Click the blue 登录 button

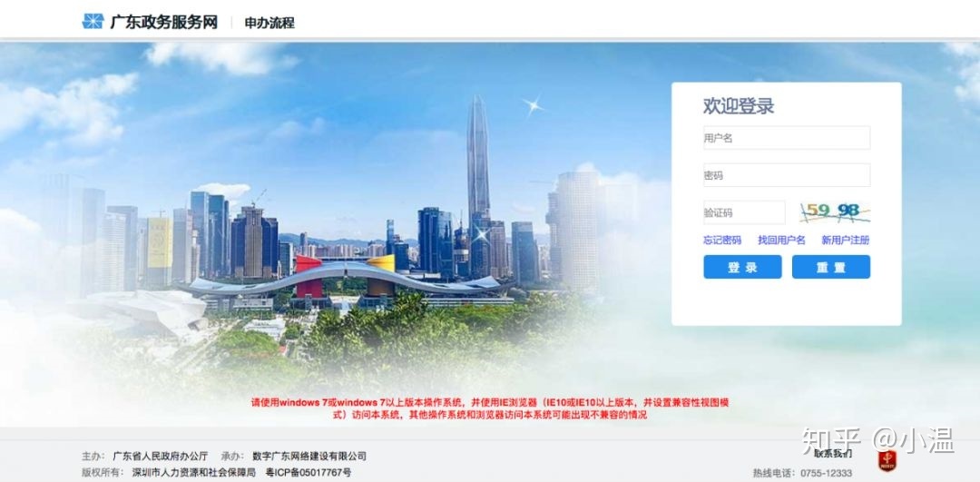tap(742, 267)
